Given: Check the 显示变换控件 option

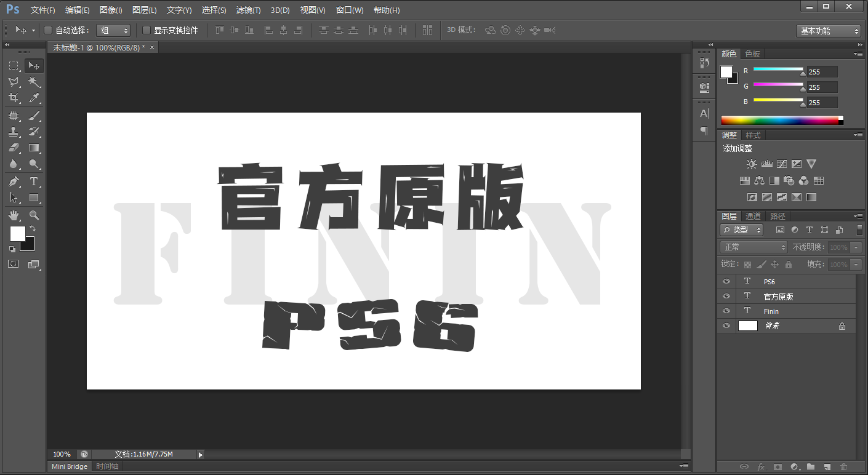Looking at the screenshot, I should point(147,30).
